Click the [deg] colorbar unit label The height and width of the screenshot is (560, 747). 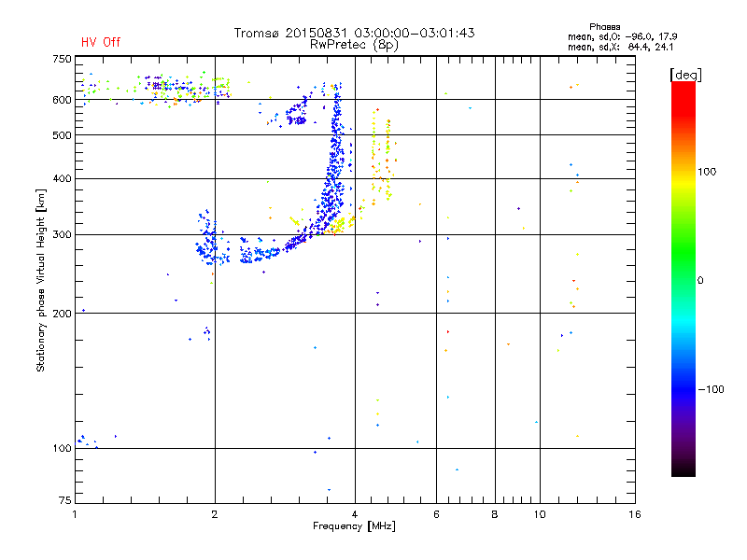685,76
